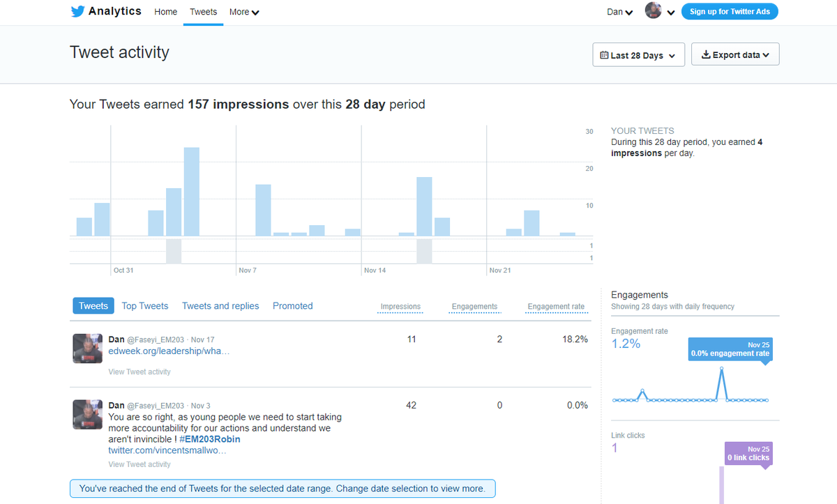Click the profile avatar in header
The height and width of the screenshot is (504, 837).
click(x=654, y=10)
